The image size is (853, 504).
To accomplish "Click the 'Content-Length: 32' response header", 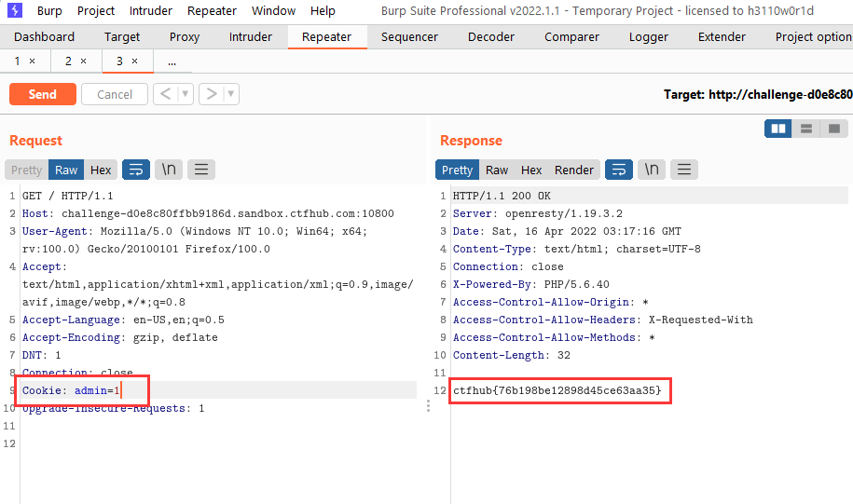I will coord(512,355).
